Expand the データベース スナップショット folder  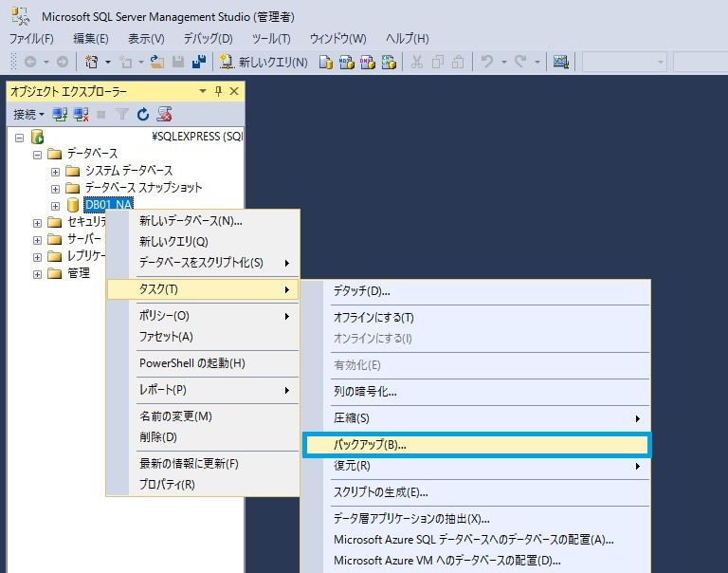click(x=55, y=189)
